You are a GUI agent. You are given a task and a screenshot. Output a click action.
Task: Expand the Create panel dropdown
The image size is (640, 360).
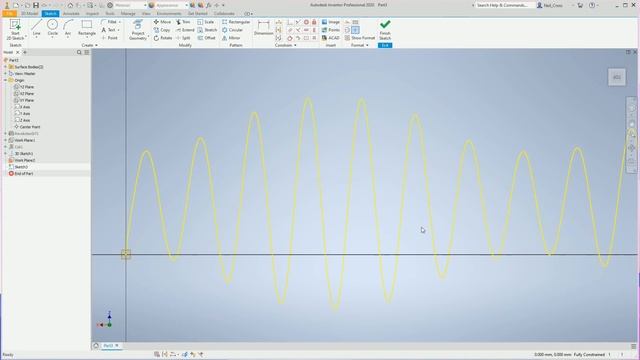coord(90,45)
